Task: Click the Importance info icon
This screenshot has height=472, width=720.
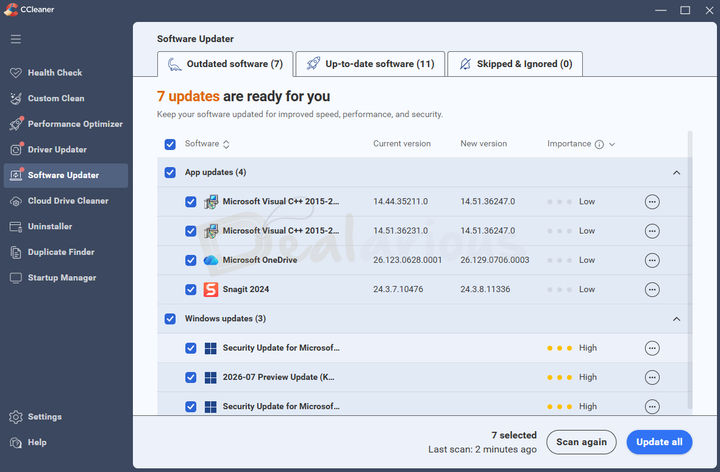Action: [x=599, y=144]
